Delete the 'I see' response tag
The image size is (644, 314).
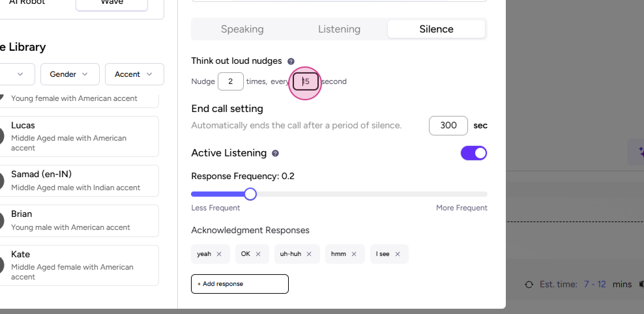click(398, 254)
